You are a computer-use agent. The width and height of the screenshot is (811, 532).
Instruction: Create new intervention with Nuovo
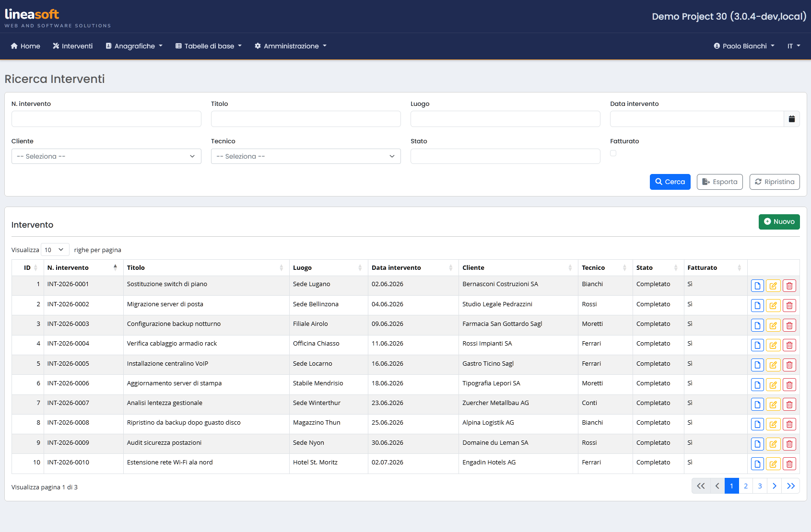click(779, 221)
